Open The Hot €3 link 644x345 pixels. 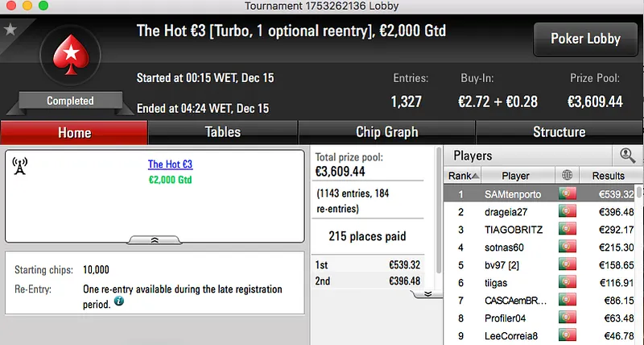170,164
